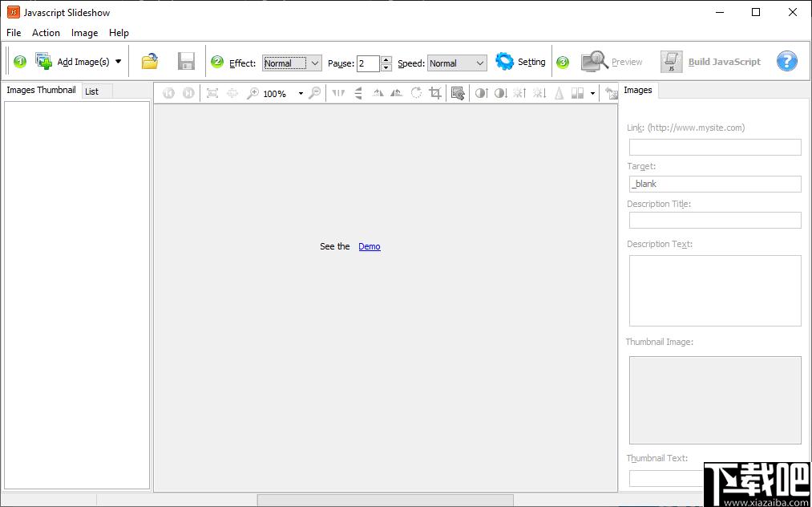Rotate image left icon

[378, 93]
